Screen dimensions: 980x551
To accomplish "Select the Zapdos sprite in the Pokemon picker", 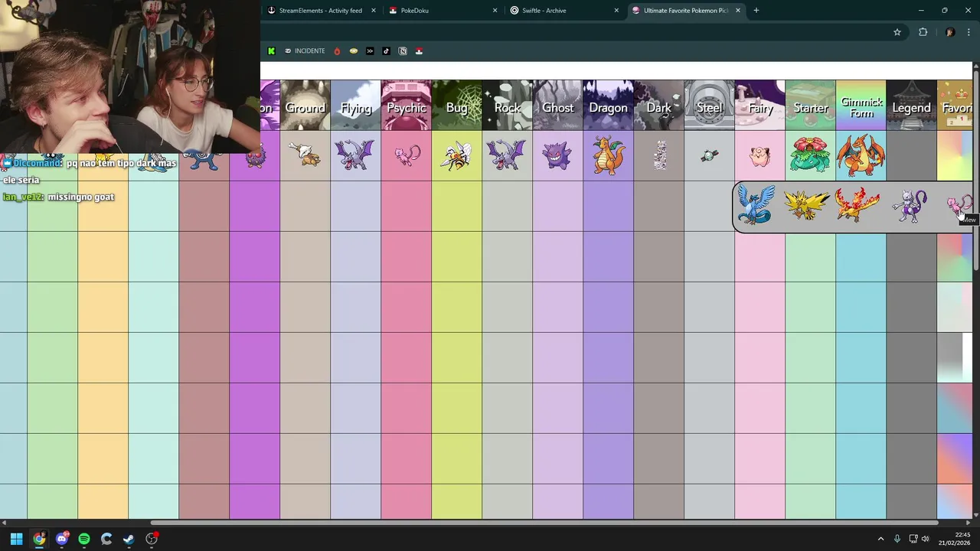I will click(807, 205).
